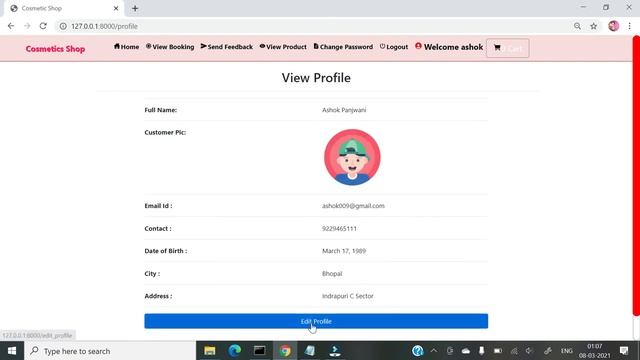Open the screen recorder taskbar icon
The image size is (640, 360).
pyautogui.click(x=335, y=351)
